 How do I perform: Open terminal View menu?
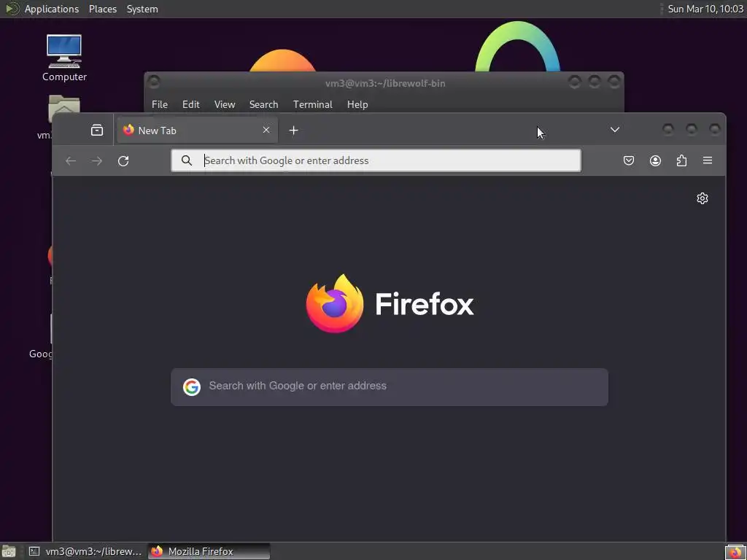click(225, 104)
